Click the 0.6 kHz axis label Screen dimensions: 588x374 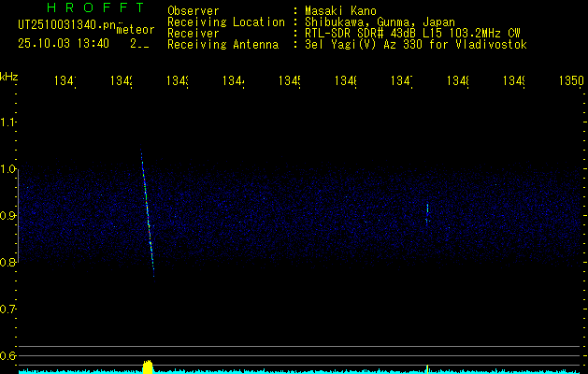(x=9, y=355)
